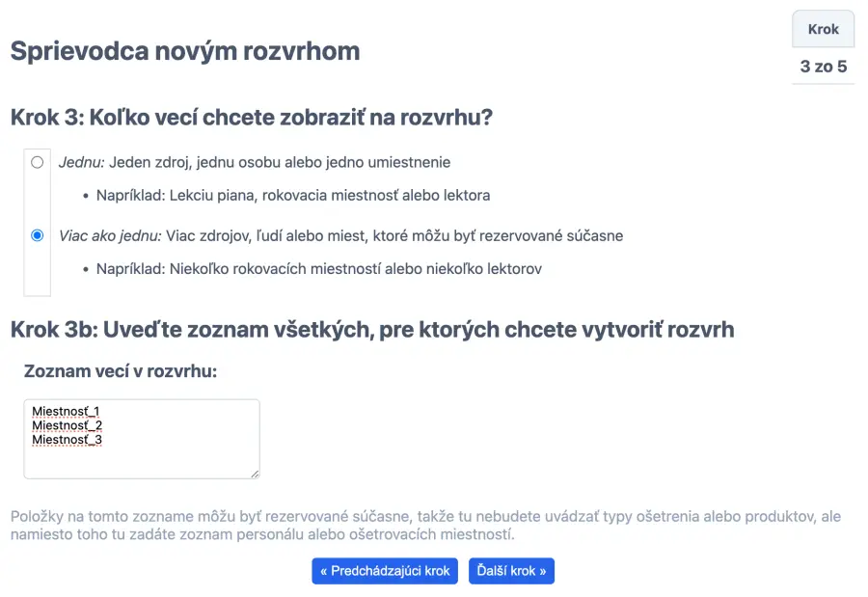Click the "Napríklad: Lekciu piana" example text

[x=293, y=195]
